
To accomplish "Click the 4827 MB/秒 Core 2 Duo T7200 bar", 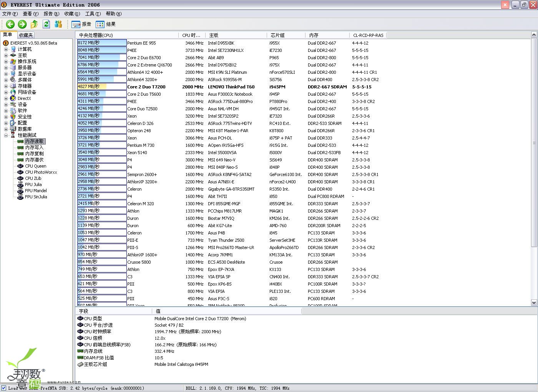I will [x=102, y=86].
